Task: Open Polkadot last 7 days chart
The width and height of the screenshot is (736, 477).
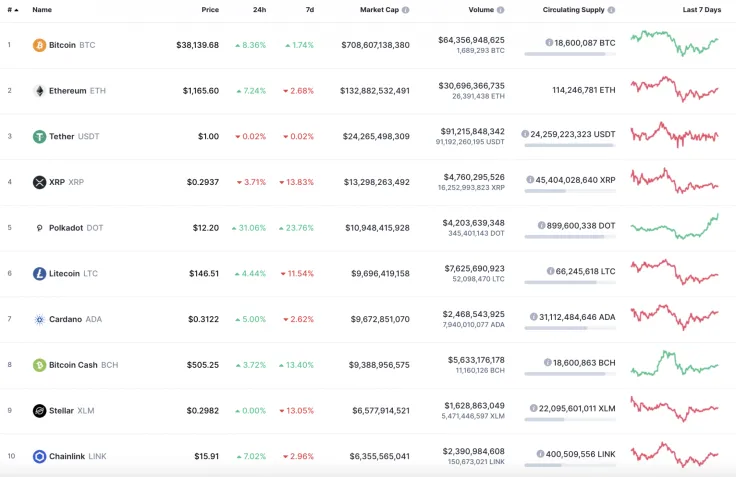Action: [x=675, y=226]
